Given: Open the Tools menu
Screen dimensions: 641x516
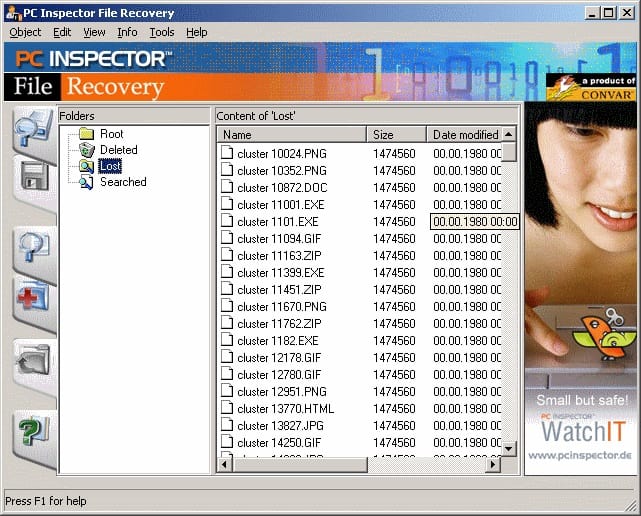Looking at the screenshot, I should [x=162, y=32].
